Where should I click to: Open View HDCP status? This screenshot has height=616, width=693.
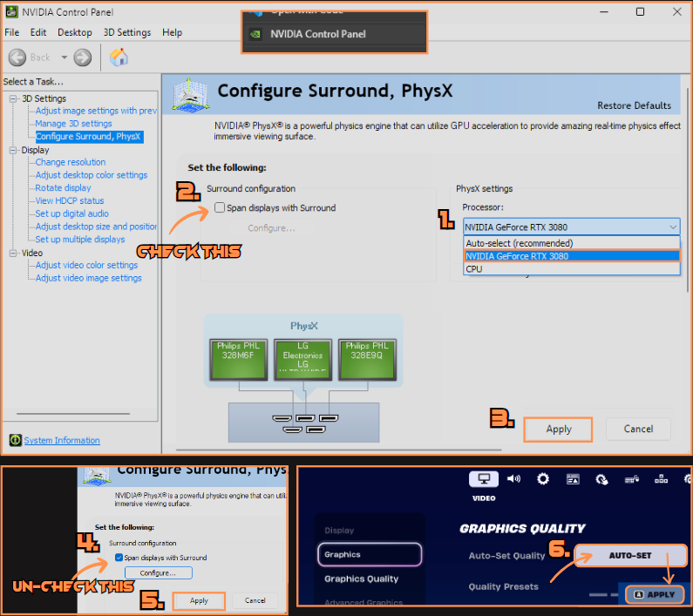point(70,200)
